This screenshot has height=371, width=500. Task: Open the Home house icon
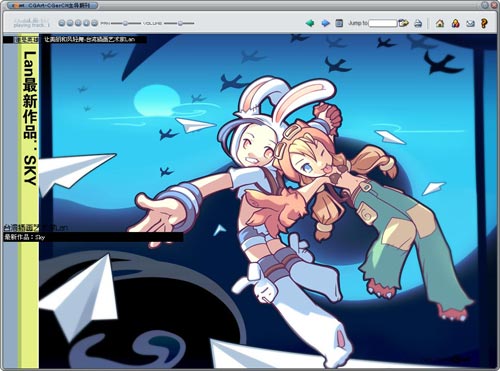440,23
